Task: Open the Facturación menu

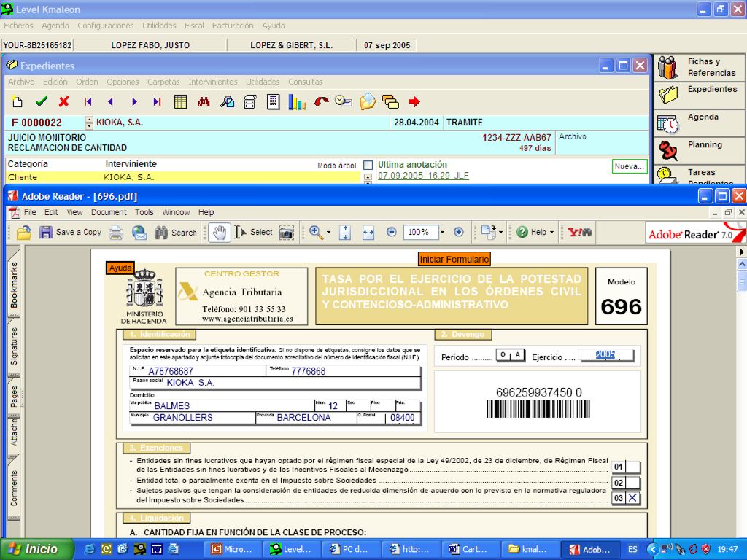Action: coord(233,26)
